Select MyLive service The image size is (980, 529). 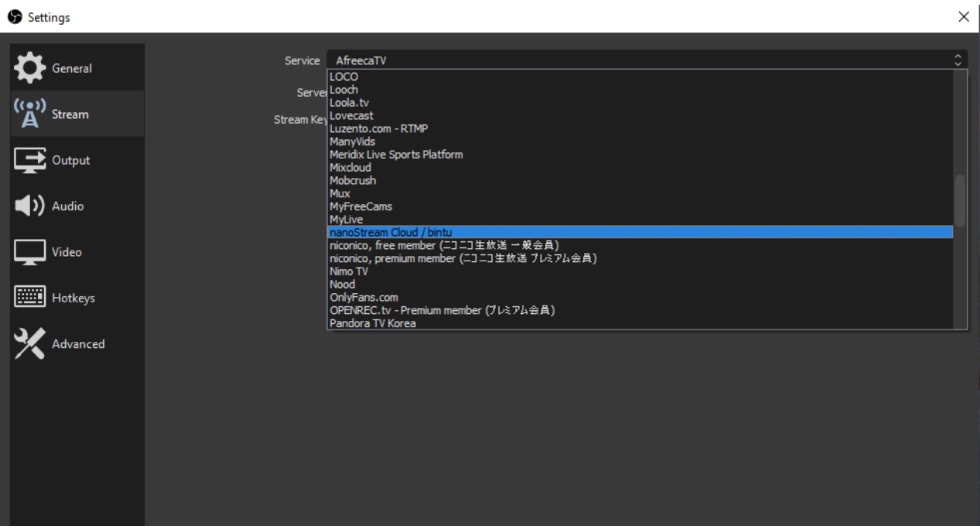640,220
